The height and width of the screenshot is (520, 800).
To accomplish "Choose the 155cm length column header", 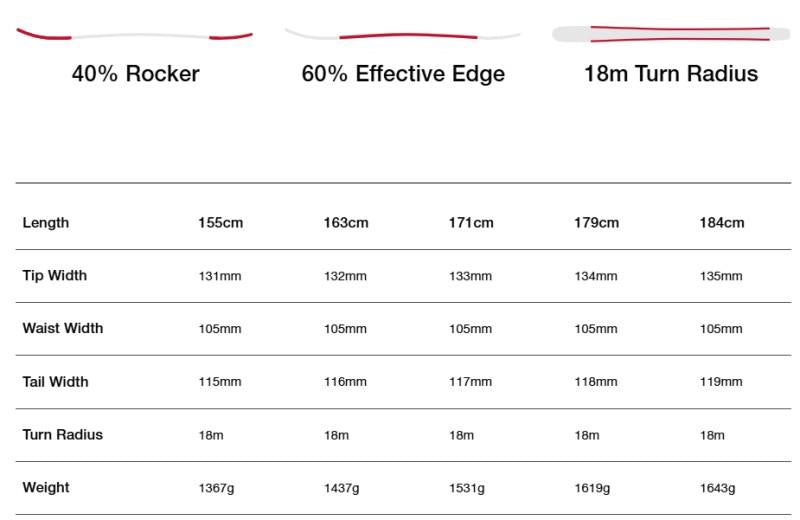I will click(x=220, y=222).
